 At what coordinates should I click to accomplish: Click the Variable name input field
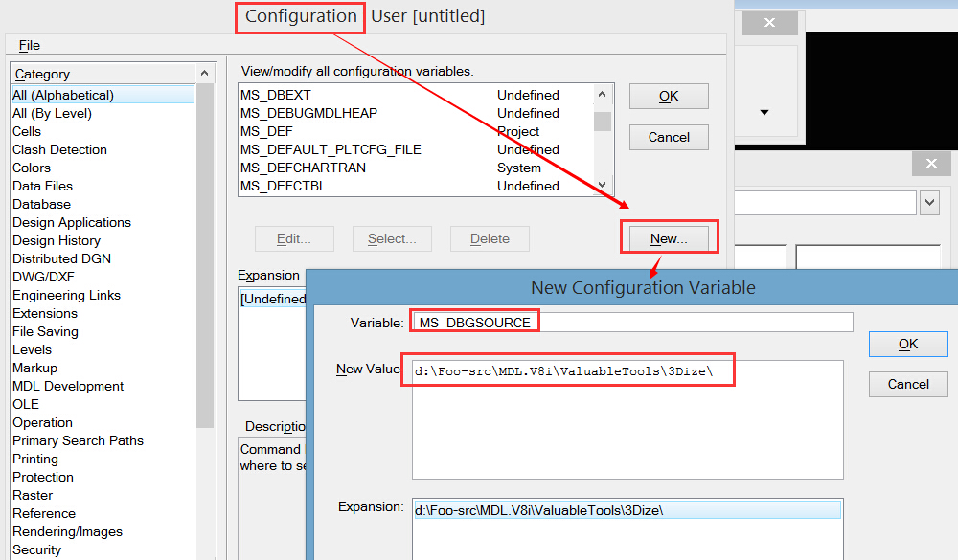[632, 323]
